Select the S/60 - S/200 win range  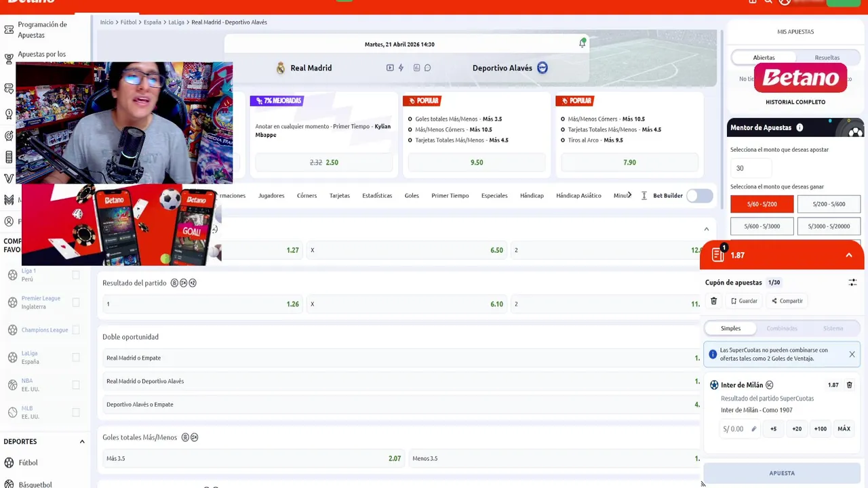click(x=762, y=204)
